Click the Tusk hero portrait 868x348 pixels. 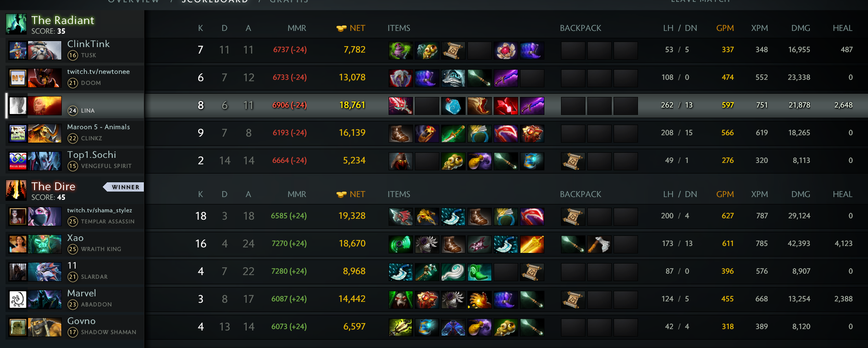point(45,50)
